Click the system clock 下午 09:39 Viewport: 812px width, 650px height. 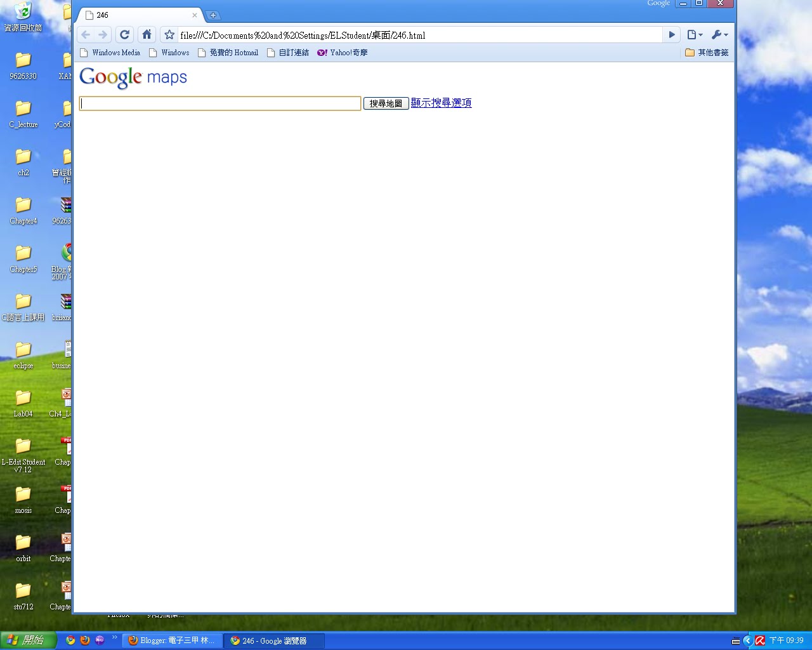787,640
